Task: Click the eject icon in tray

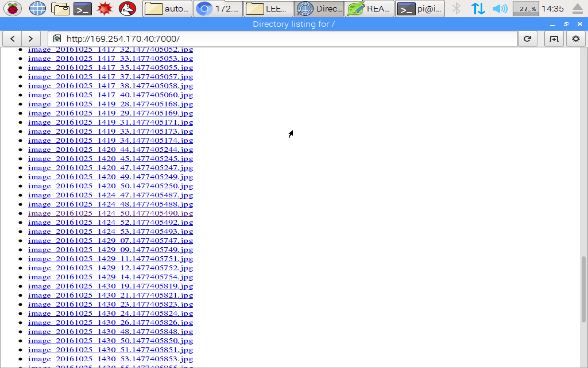Action: (577, 9)
